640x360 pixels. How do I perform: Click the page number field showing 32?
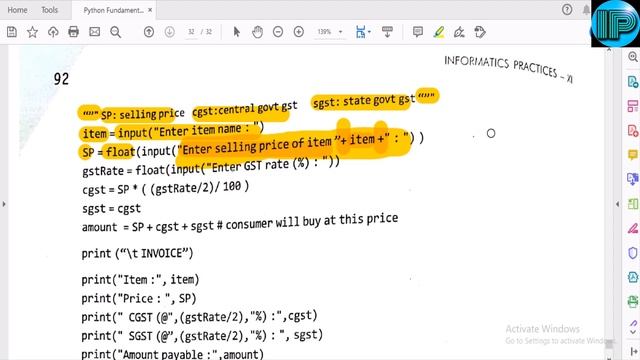pyautogui.click(x=191, y=32)
